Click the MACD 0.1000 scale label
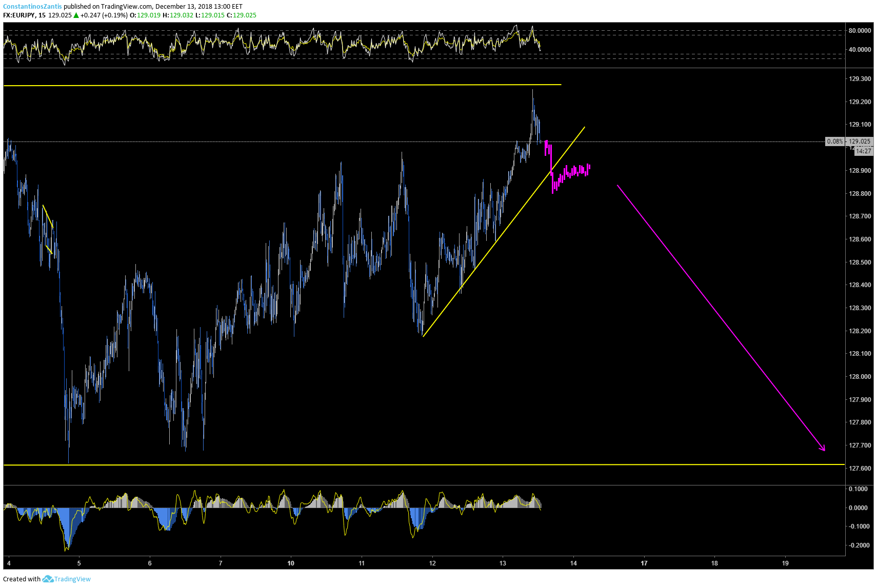Image resolution: width=877 pixels, height=588 pixels. coord(858,489)
